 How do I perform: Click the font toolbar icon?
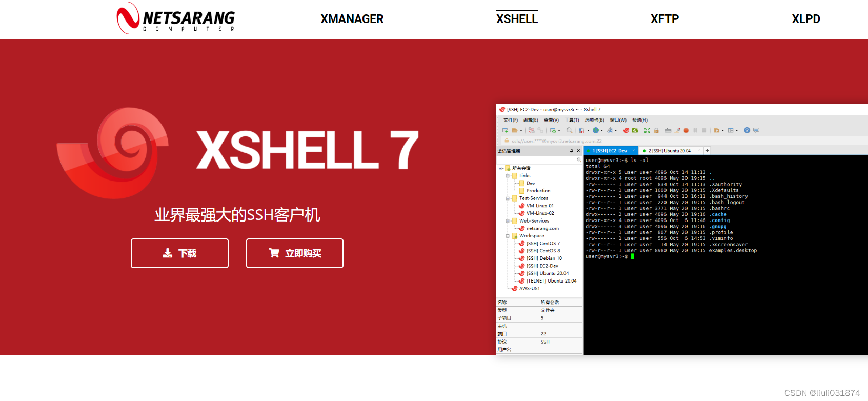(610, 130)
